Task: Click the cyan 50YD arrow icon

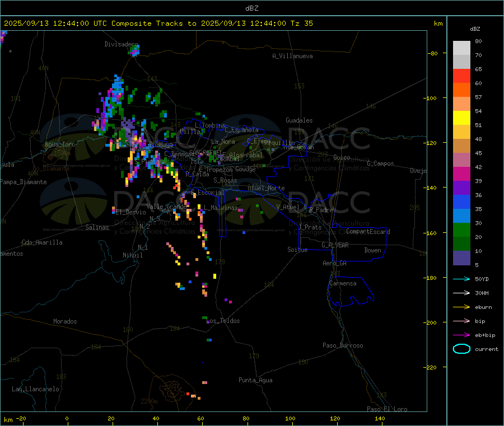Action: pyautogui.click(x=461, y=279)
